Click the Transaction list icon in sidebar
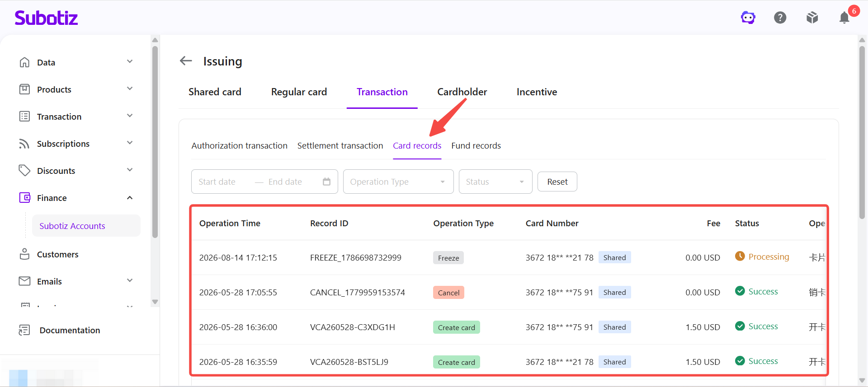Image resolution: width=868 pixels, height=387 pixels. [x=24, y=117]
